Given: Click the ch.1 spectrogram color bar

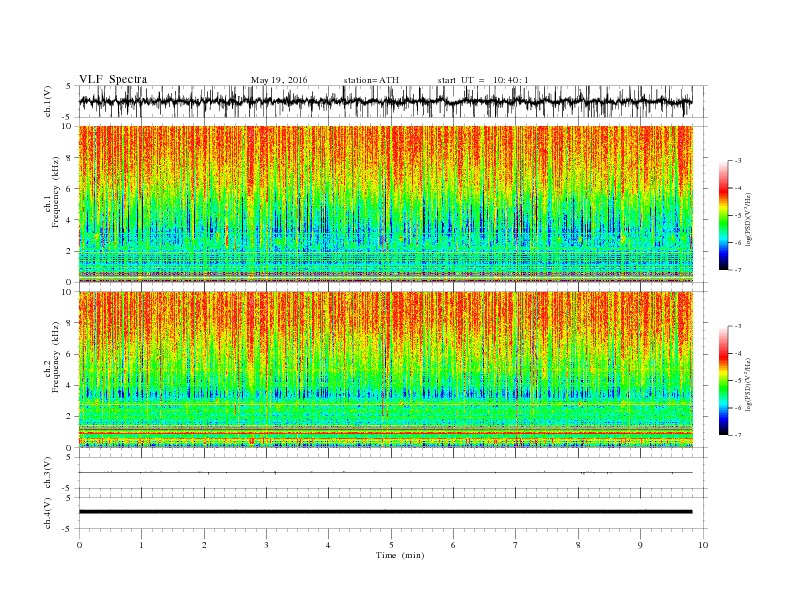Looking at the screenshot, I should click(x=723, y=215).
